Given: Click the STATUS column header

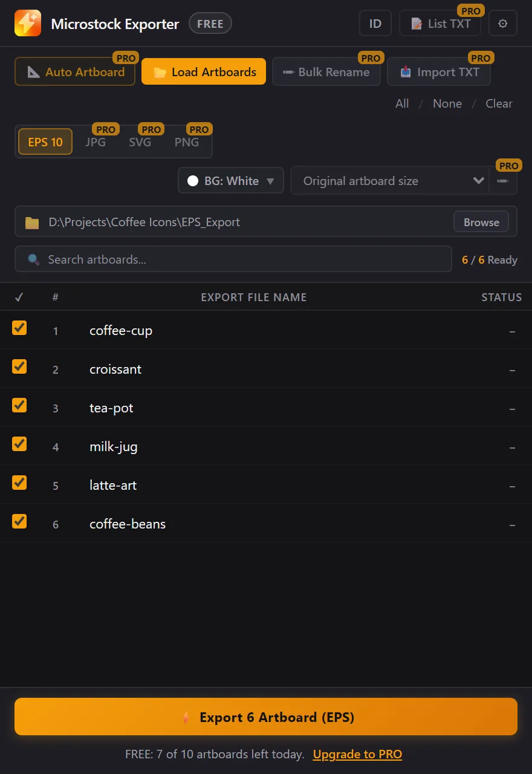Looking at the screenshot, I should coord(501,298).
